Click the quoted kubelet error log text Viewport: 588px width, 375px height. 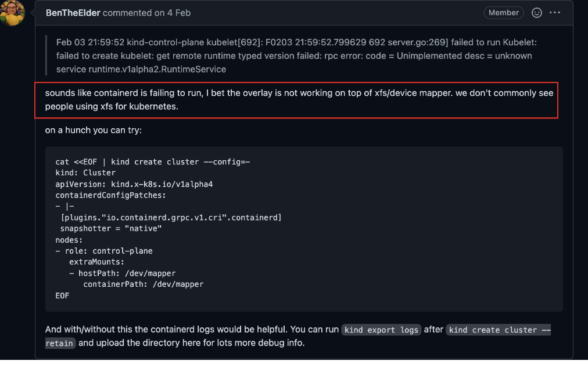pyautogui.click(x=296, y=56)
